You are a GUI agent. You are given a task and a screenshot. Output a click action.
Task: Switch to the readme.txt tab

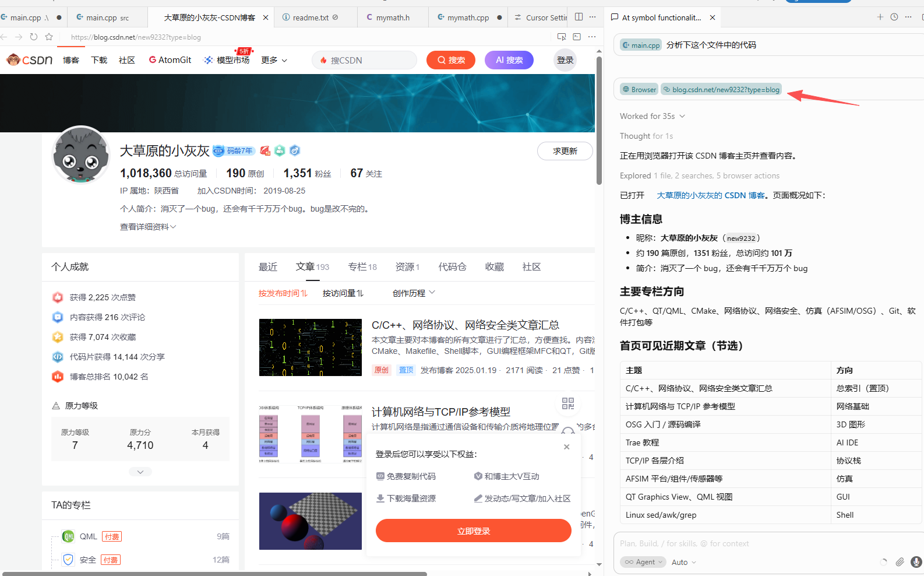[315, 17]
